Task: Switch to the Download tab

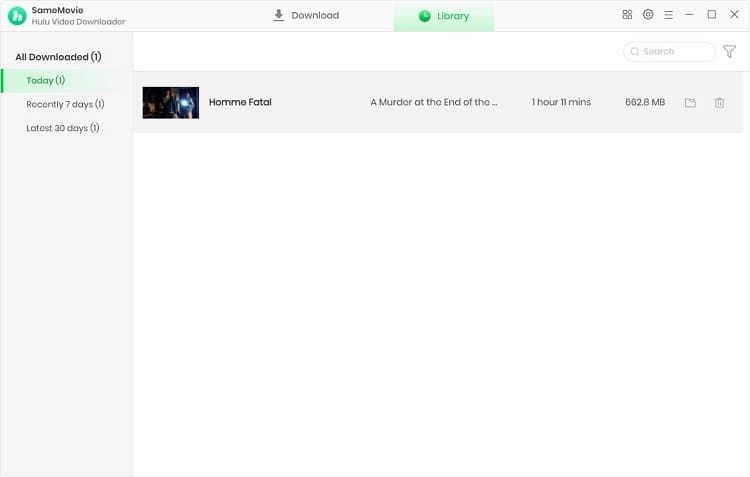Action: tap(306, 16)
